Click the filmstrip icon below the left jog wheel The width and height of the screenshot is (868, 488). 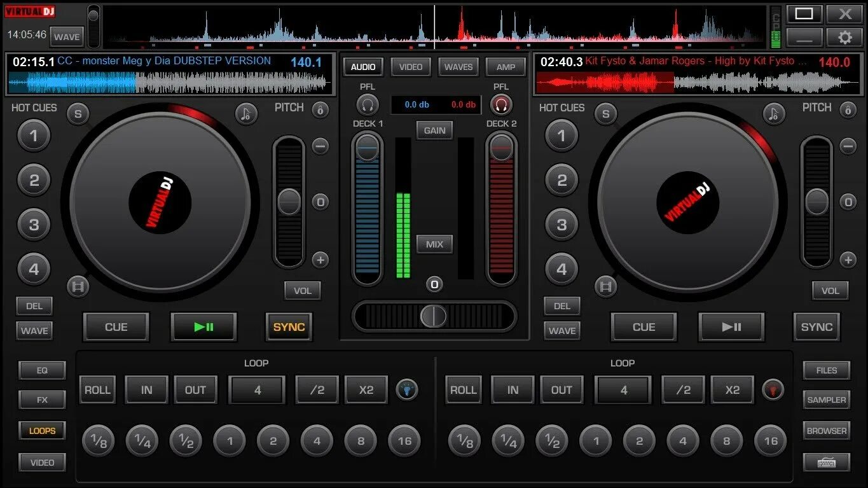[x=78, y=286]
